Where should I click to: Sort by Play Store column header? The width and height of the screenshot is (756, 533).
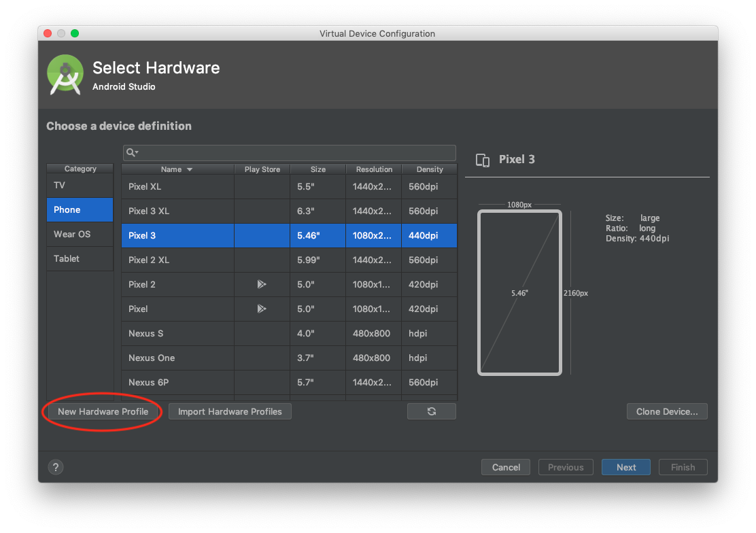(262, 169)
